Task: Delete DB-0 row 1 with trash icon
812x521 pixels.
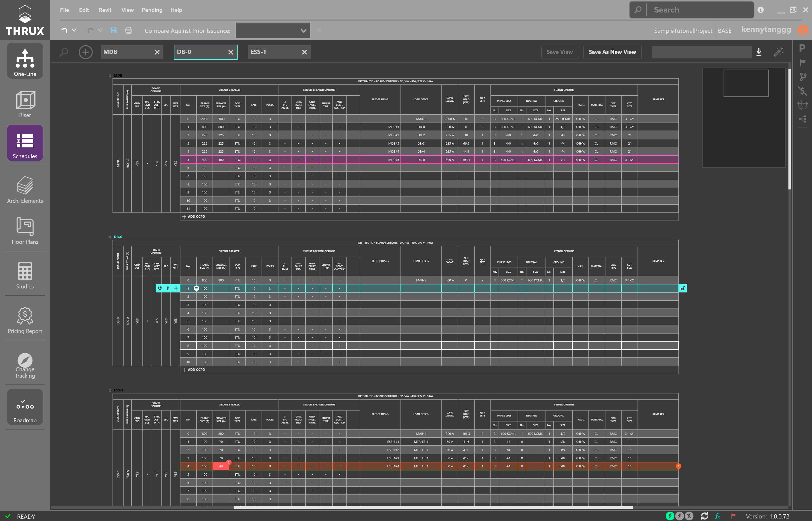Action: [168, 288]
